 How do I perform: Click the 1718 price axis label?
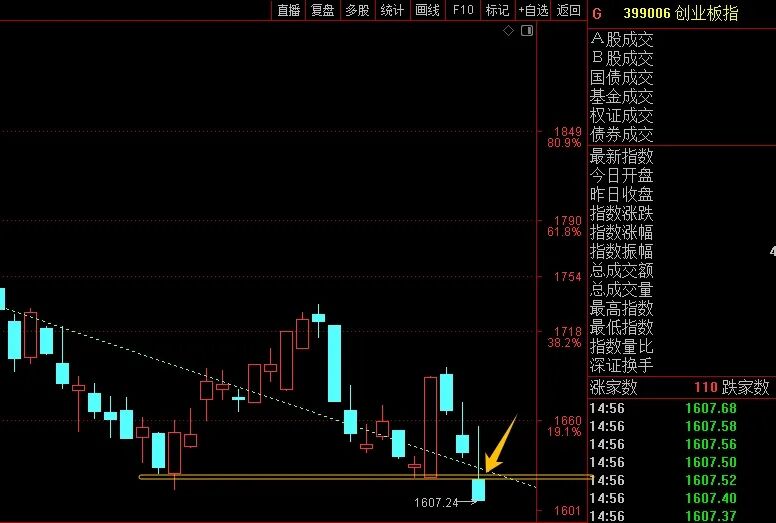(x=568, y=332)
